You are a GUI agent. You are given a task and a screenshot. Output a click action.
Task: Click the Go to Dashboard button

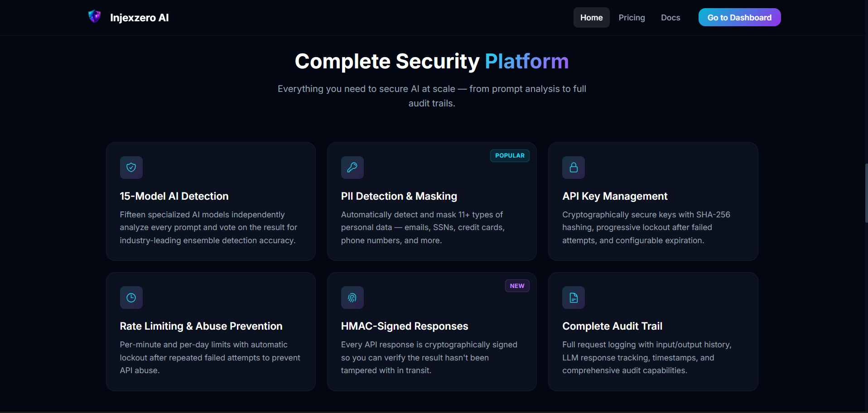740,17
